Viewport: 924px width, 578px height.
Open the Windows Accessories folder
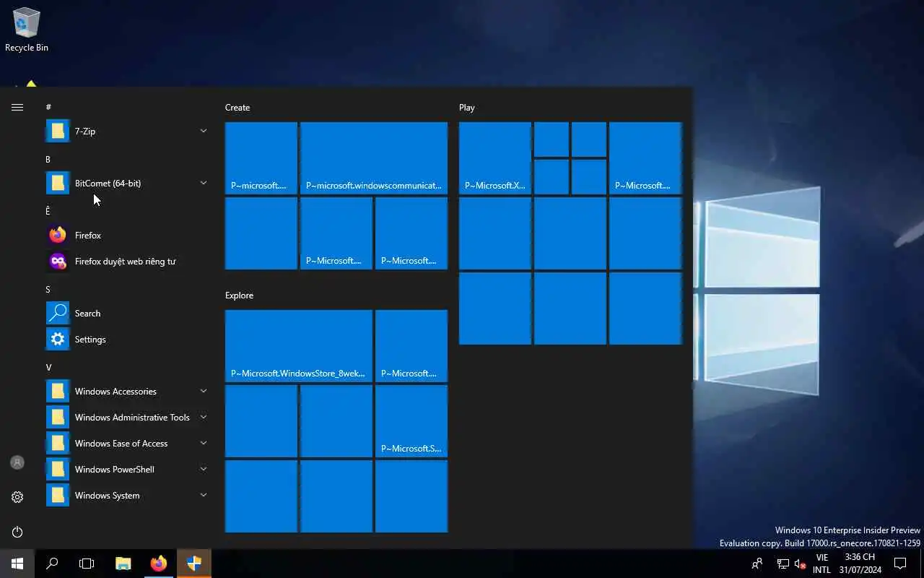pyautogui.click(x=127, y=392)
